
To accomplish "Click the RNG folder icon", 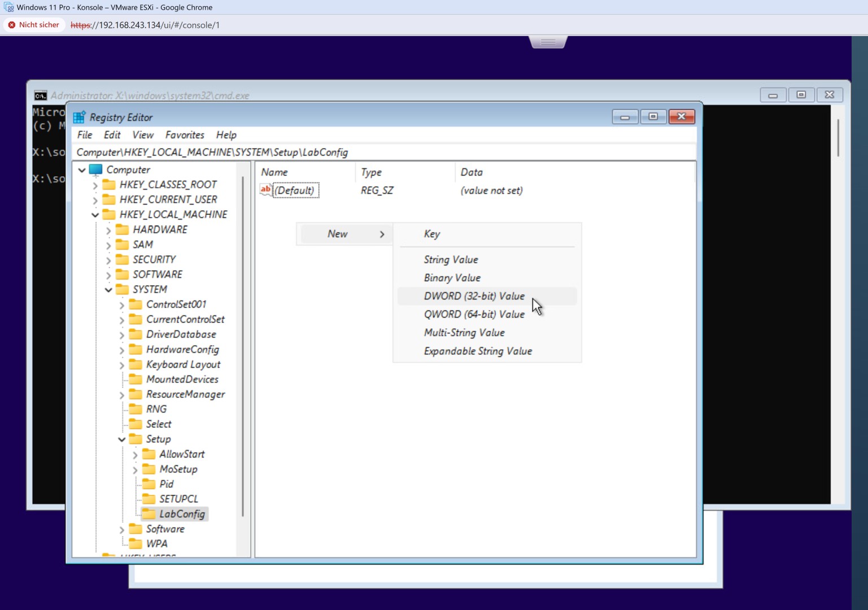I will [x=136, y=409].
